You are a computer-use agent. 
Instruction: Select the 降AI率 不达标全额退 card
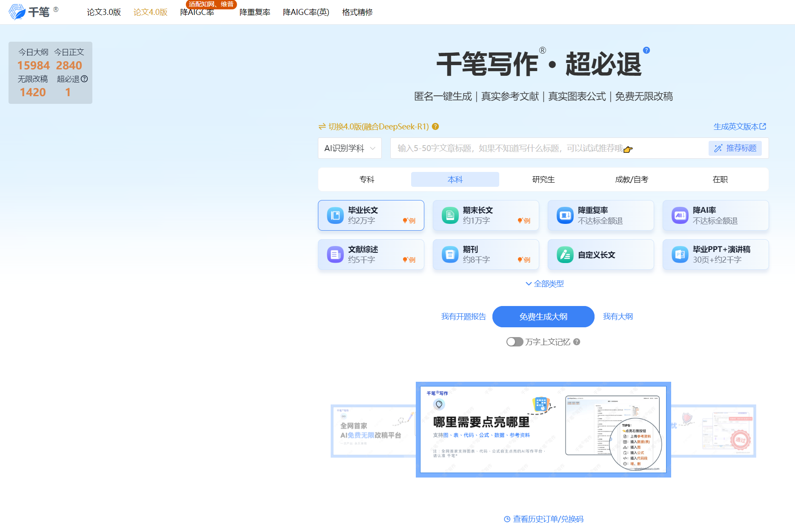pos(715,215)
